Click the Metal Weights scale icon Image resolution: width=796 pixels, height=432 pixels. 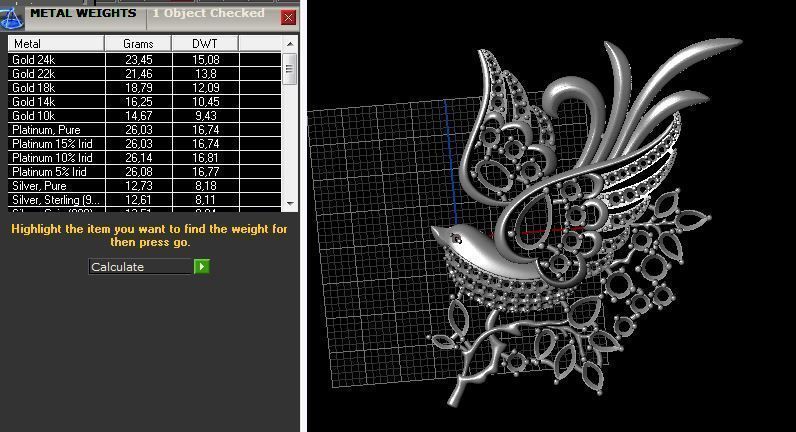11,18
